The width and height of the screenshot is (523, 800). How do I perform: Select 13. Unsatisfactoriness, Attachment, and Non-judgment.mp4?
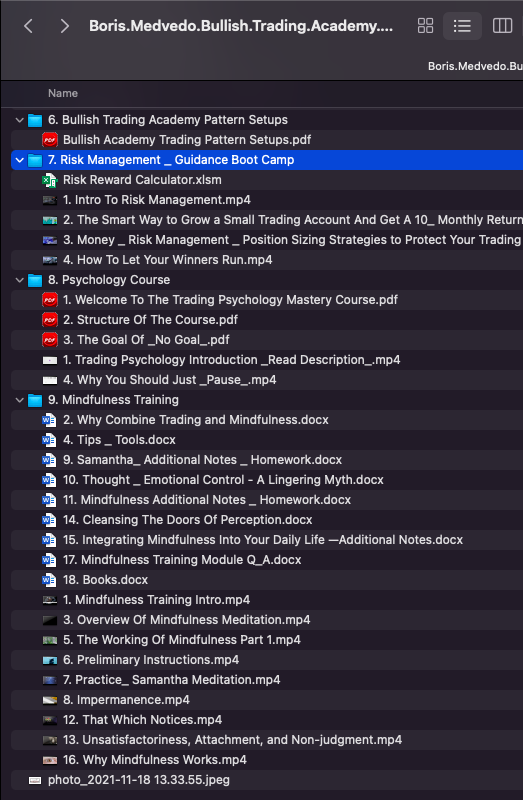click(232, 740)
